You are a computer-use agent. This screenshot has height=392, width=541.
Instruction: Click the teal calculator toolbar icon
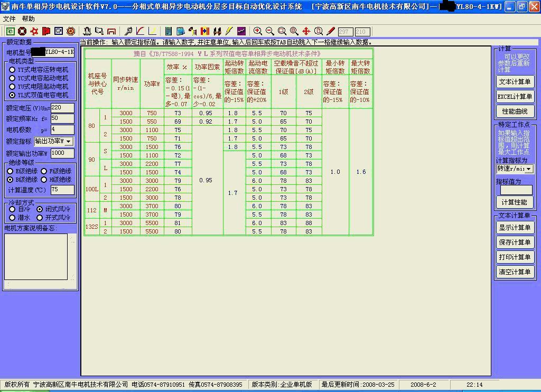169,31
